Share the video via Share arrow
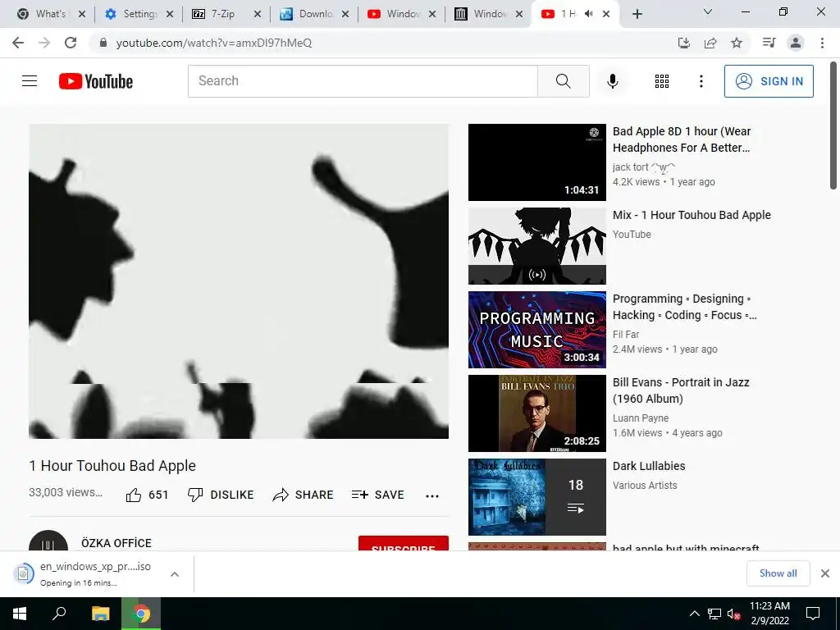This screenshot has height=630, width=840. [x=303, y=495]
